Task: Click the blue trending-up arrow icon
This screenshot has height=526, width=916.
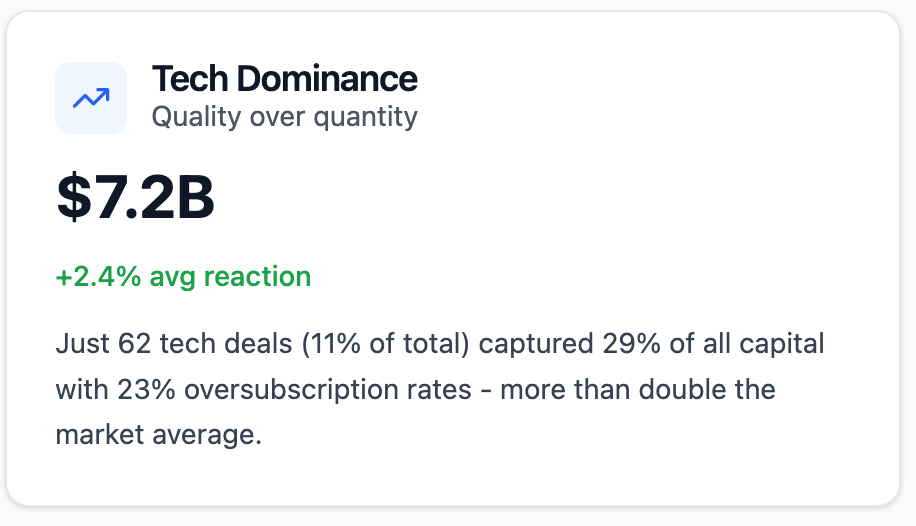Action: (91, 98)
